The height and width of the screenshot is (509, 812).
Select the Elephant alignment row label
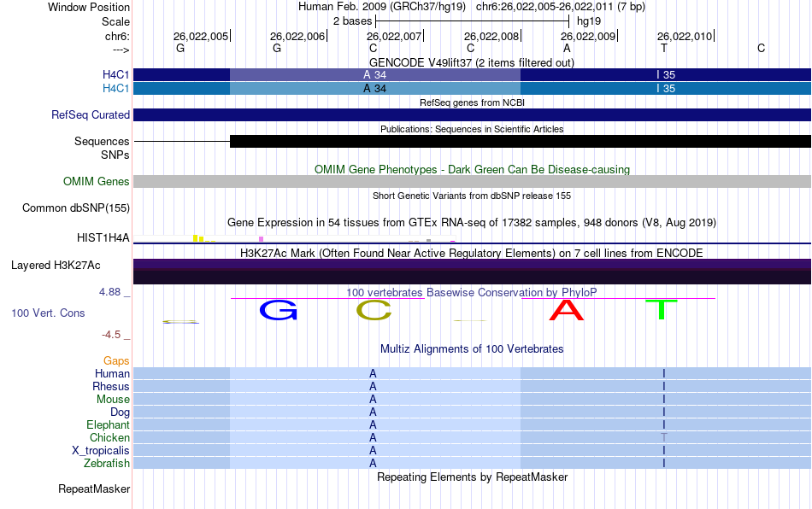tap(109, 424)
